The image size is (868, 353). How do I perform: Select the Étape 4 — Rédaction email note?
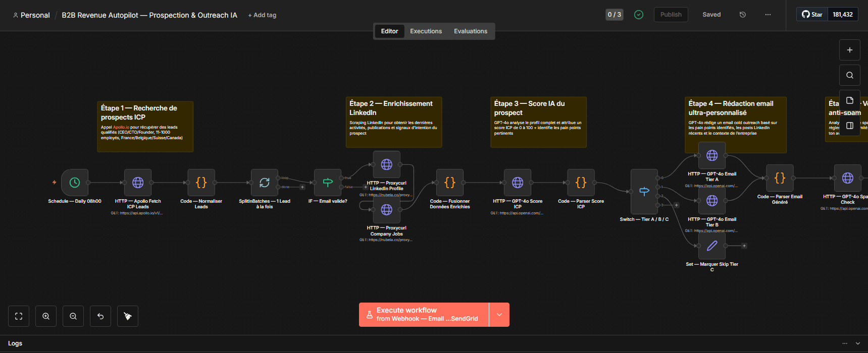[736, 125]
